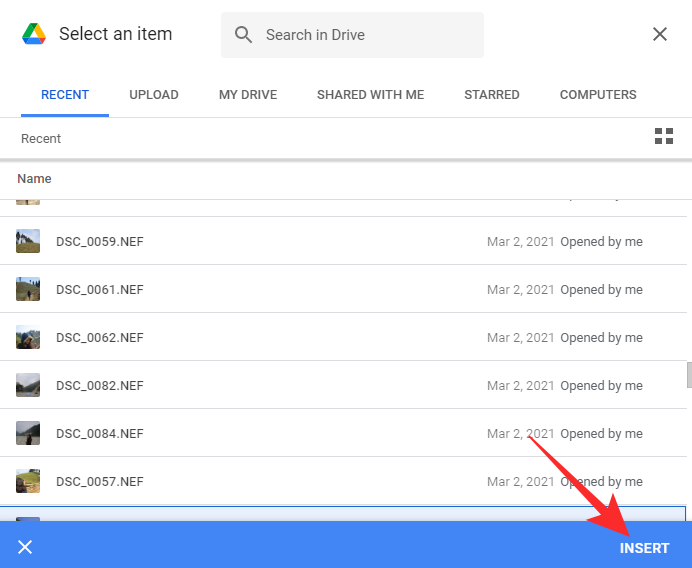
Task: Open the My Drive tab
Action: (248, 95)
